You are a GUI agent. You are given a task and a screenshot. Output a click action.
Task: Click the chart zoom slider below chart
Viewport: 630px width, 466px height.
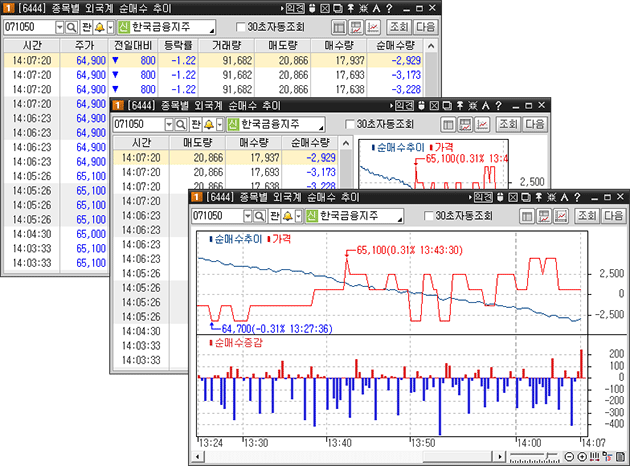tap(535, 457)
